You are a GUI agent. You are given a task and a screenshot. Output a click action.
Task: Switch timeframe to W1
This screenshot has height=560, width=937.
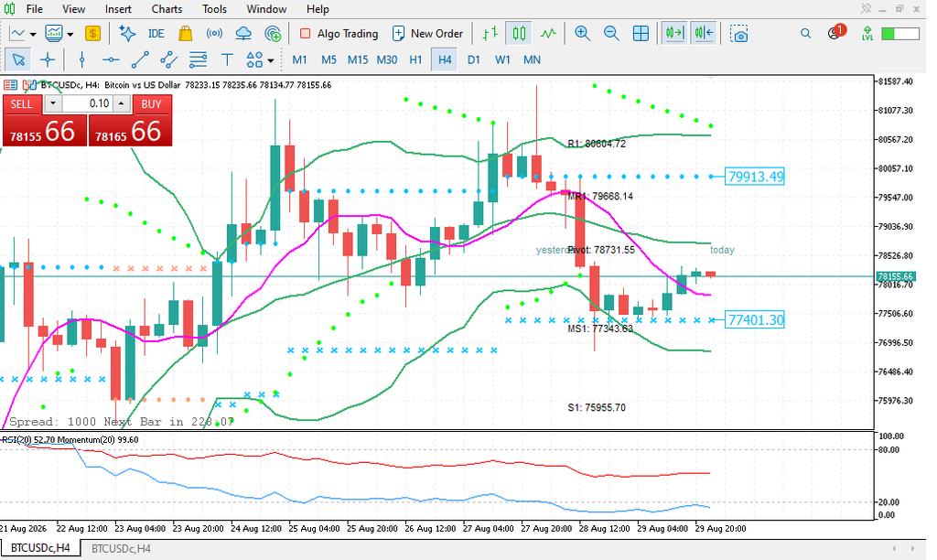502,59
